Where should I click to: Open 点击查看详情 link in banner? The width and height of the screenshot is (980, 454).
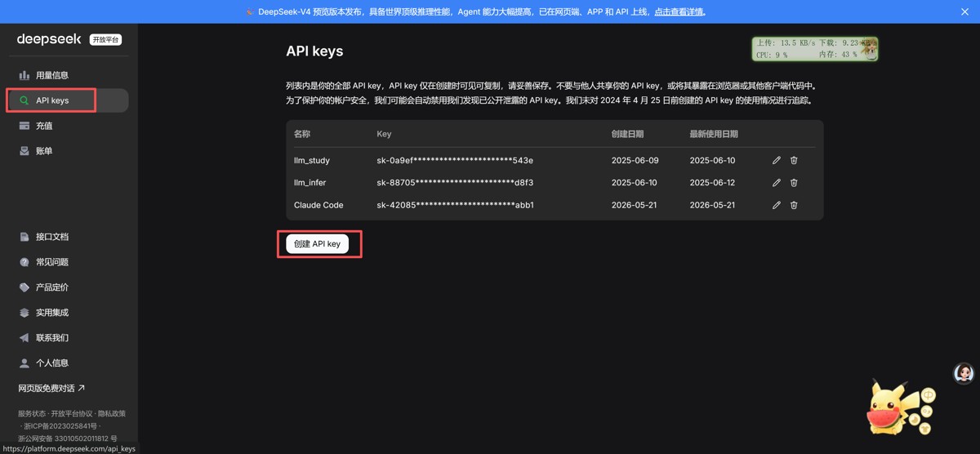[x=679, y=12]
